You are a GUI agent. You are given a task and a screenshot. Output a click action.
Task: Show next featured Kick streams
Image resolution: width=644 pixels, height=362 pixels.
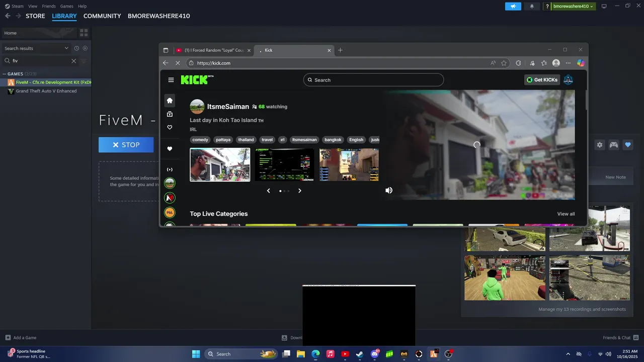point(300,191)
